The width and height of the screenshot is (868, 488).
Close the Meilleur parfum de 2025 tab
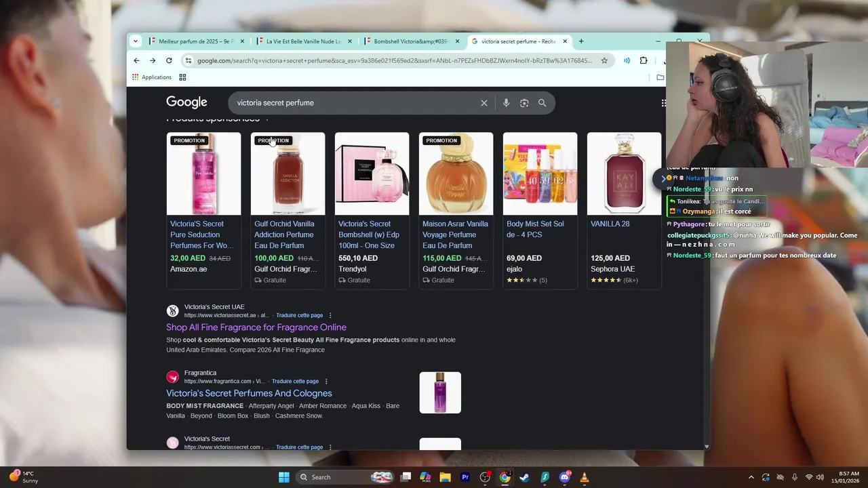(242, 41)
